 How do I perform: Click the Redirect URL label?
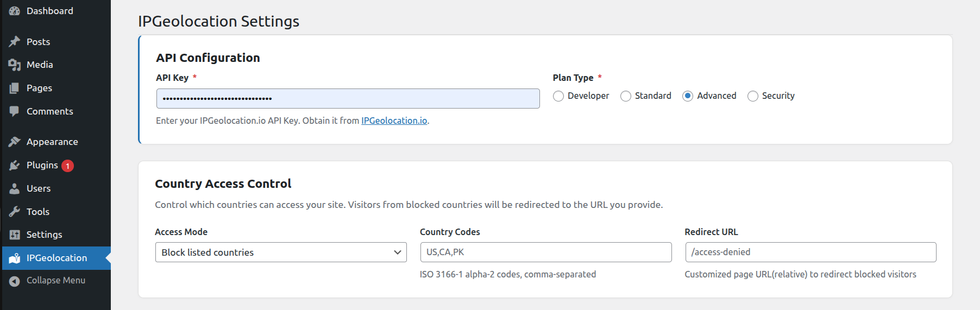click(711, 232)
